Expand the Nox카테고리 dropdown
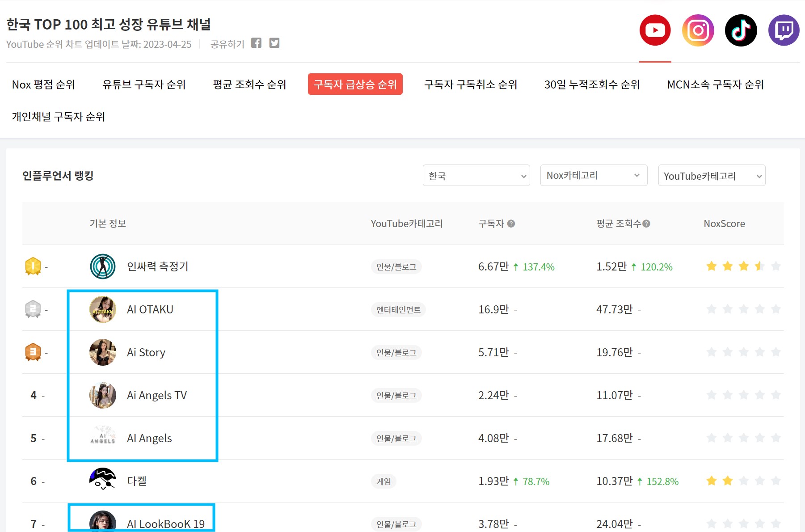805x532 pixels. coord(594,176)
